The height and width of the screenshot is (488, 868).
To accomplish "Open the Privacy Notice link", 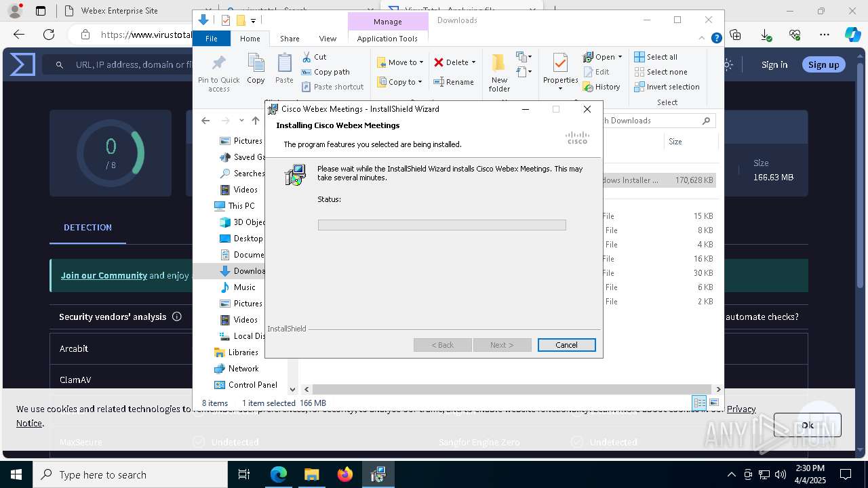I will click(x=741, y=409).
